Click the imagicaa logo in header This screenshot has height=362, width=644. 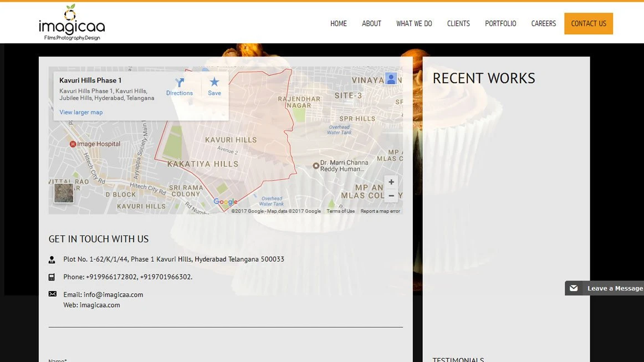pos(71,23)
